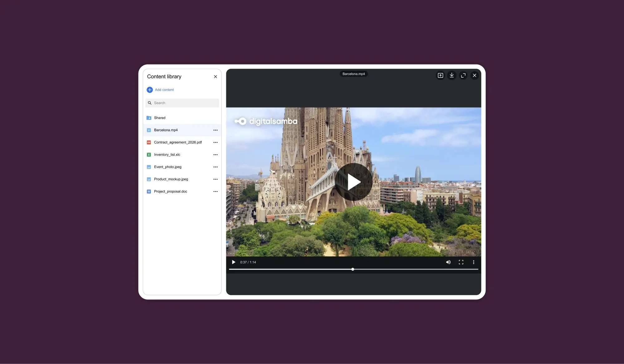Viewport: 624px width, 364px height.
Task: Open options for Inventory_list.xlc
Action: coord(215,155)
